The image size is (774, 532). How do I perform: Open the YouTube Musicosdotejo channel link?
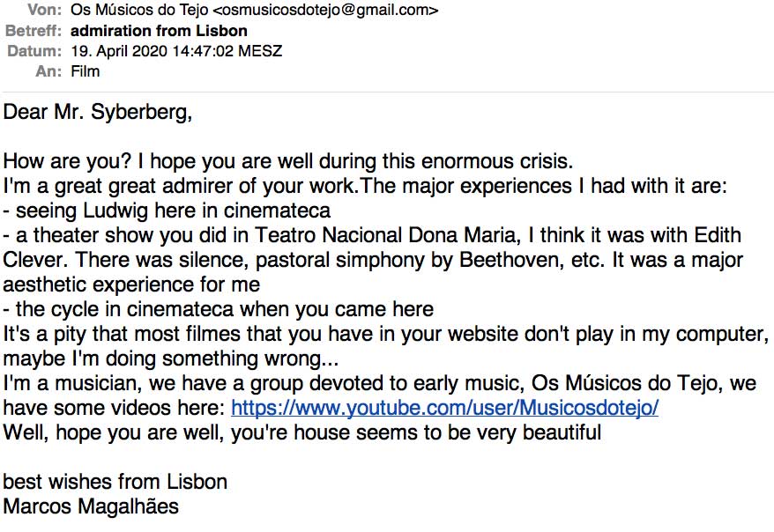pos(444,409)
